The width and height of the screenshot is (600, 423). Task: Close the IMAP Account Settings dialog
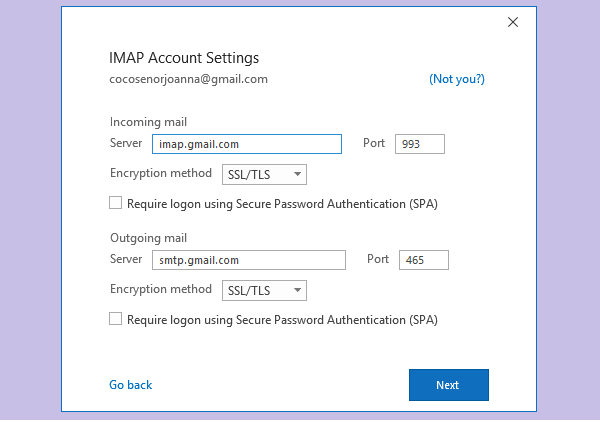click(513, 22)
